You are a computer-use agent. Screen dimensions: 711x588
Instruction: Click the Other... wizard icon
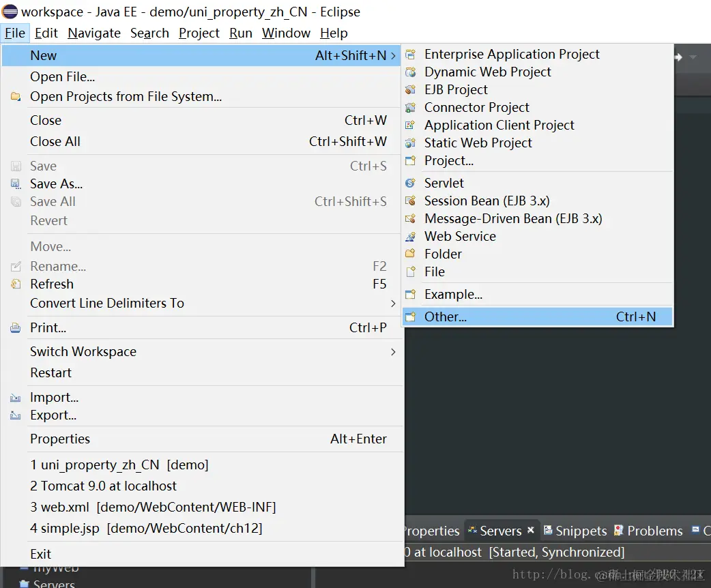(410, 317)
